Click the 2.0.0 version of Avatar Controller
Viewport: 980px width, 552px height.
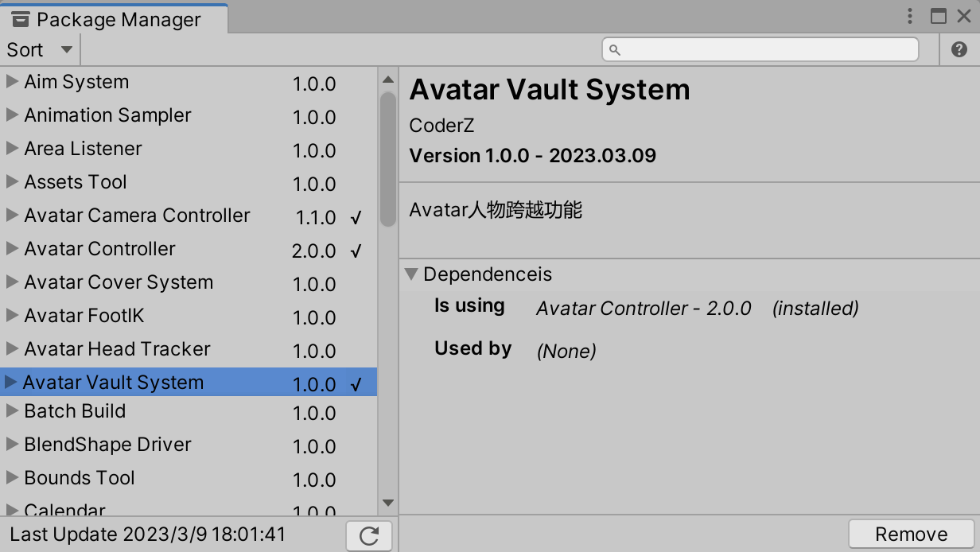click(x=314, y=251)
